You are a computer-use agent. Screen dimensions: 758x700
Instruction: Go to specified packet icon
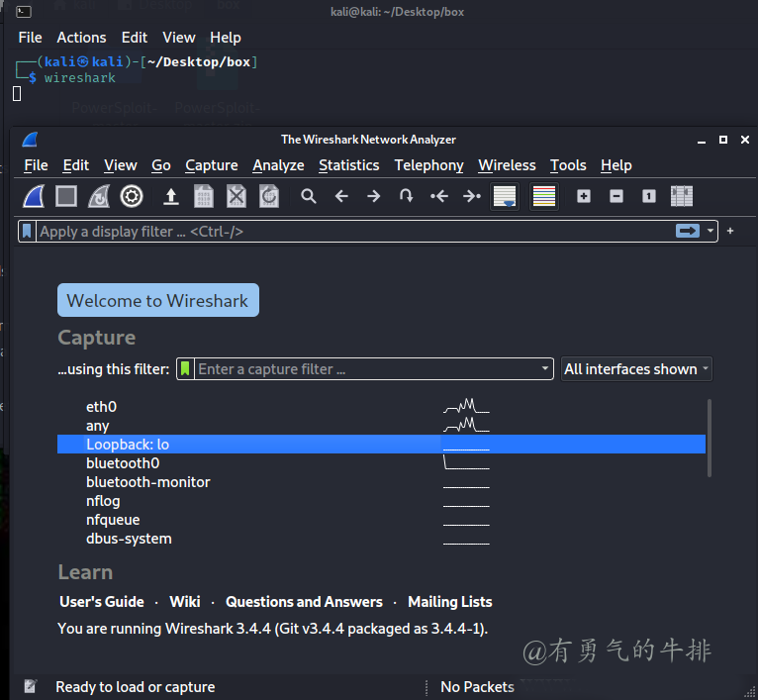[406, 196]
